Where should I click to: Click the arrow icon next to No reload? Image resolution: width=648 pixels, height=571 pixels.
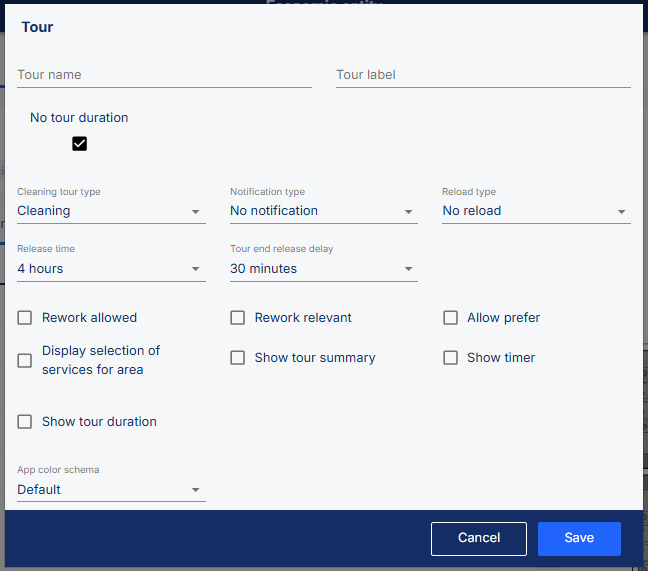[x=621, y=212]
